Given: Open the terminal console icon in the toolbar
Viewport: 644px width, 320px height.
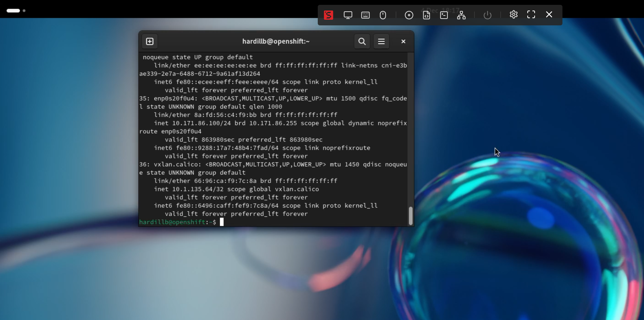Looking at the screenshot, I should [x=444, y=15].
